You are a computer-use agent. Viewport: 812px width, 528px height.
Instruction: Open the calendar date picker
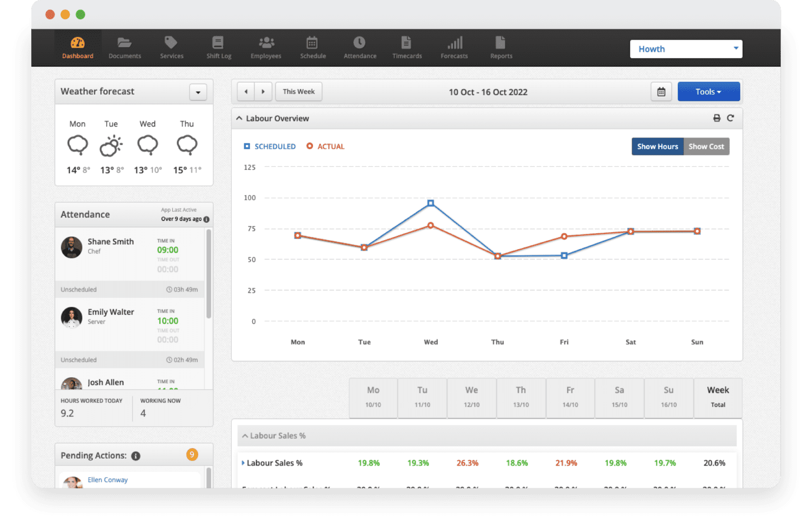[661, 92]
